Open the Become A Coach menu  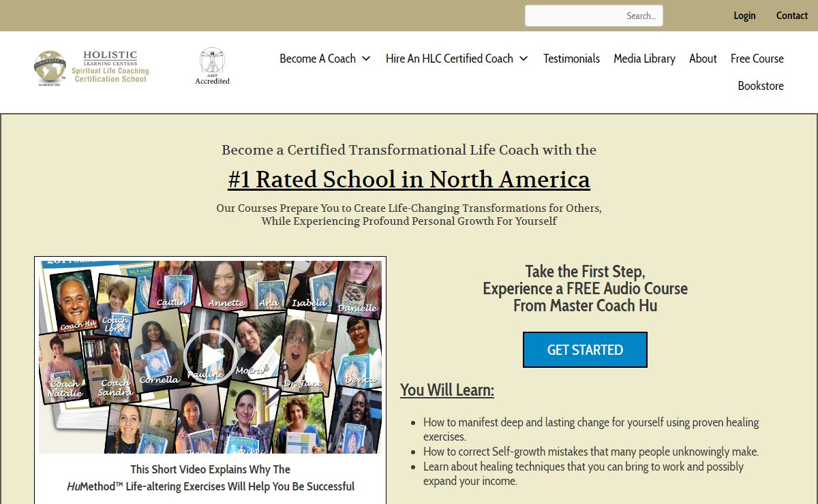point(318,59)
